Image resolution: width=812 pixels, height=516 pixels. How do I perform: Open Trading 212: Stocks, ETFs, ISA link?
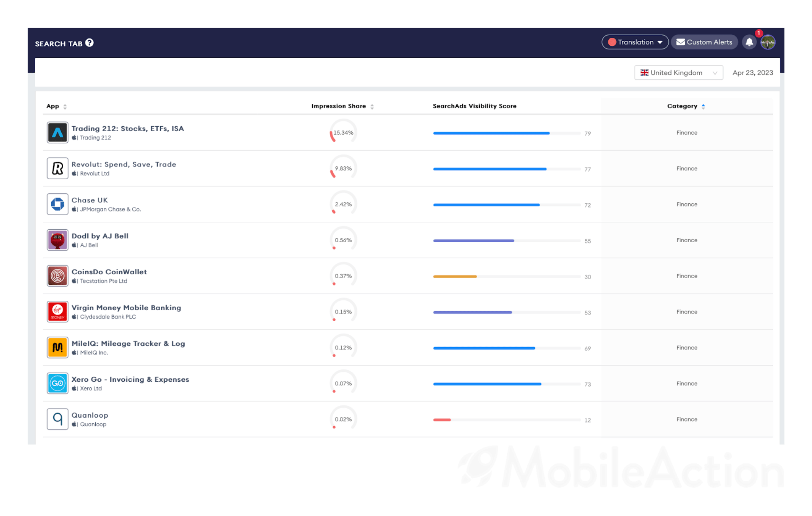tap(127, 129)
